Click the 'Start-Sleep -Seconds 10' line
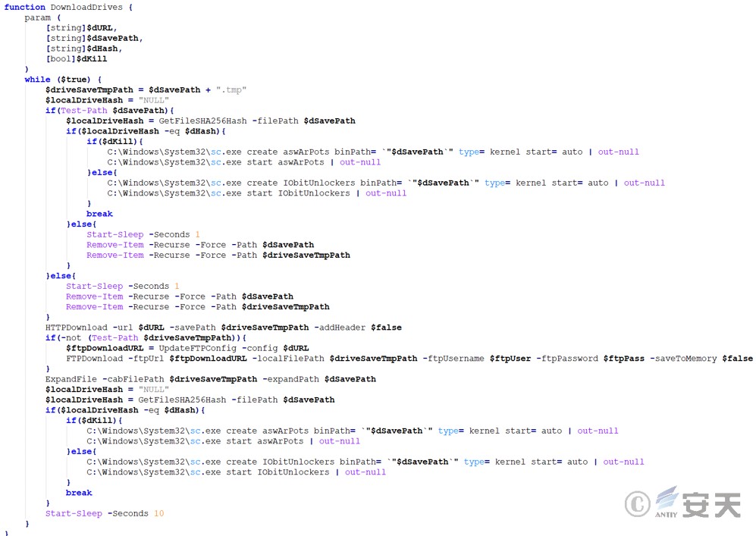This screenshot has width=756, height=536. point(105,513)
